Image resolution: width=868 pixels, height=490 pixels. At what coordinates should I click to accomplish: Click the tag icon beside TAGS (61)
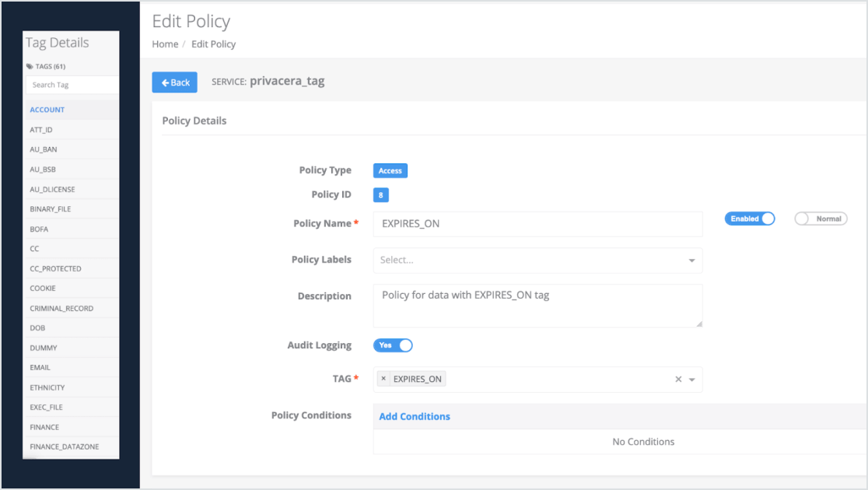[x=32, y=66]
